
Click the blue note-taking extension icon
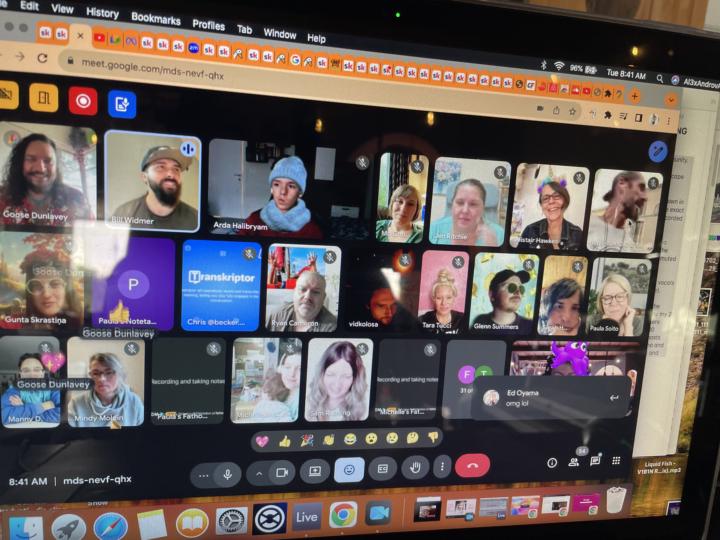[x=122, y=104]
